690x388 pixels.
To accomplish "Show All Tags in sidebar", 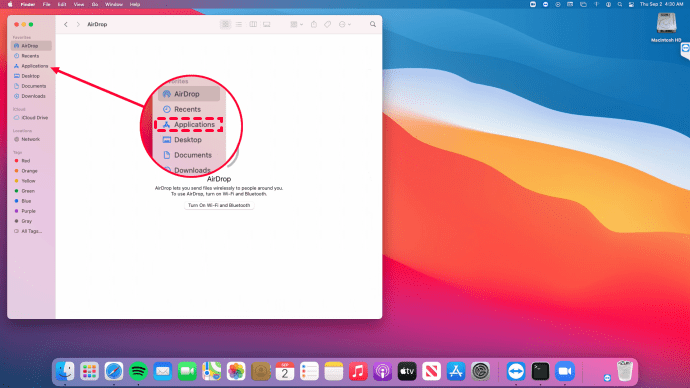I will (31, 231).
